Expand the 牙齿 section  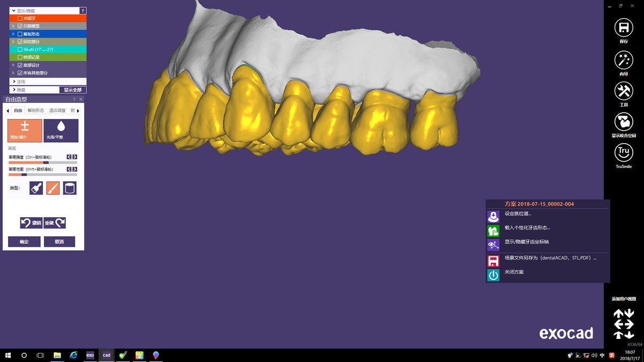coord(48,82)
